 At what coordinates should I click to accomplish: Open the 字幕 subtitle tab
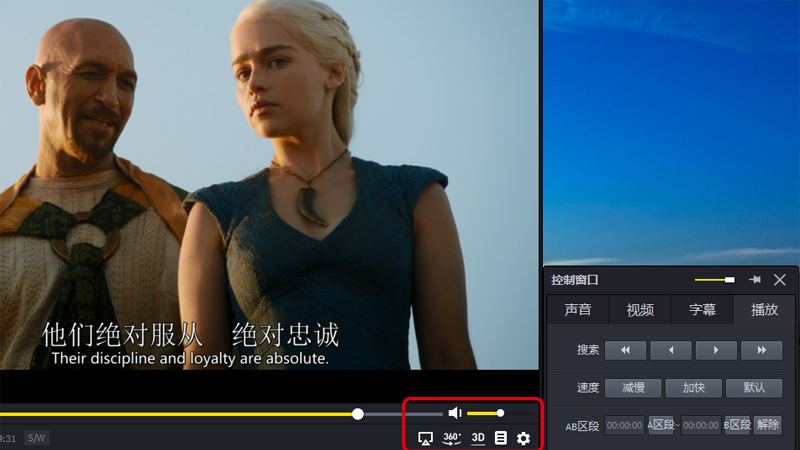[x=702, y=310]
